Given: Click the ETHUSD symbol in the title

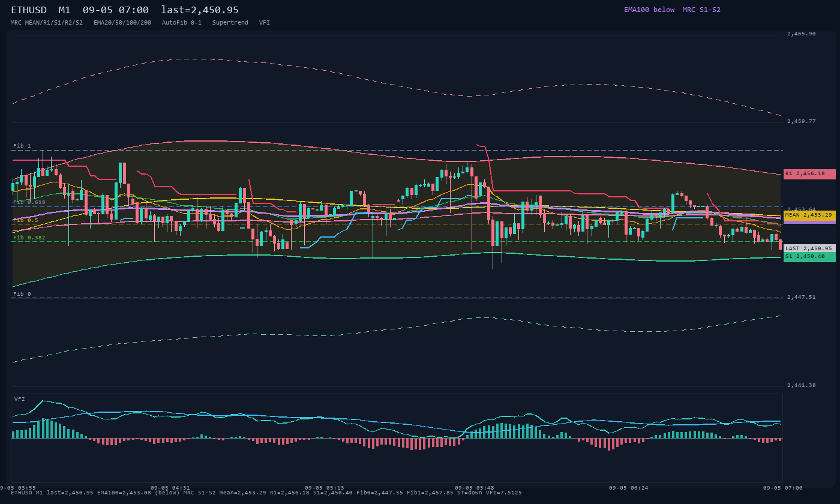Looking at the screenshot, I should [29, 10].
